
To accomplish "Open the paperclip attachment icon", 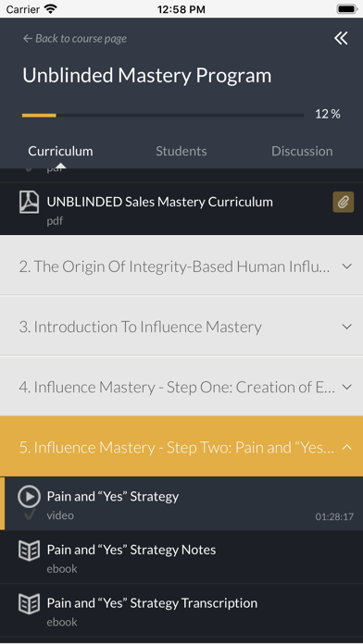I will click(x=344, y=202).
